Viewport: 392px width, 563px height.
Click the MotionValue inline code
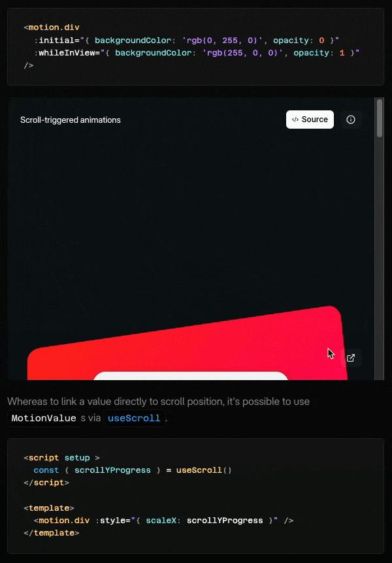44,418
